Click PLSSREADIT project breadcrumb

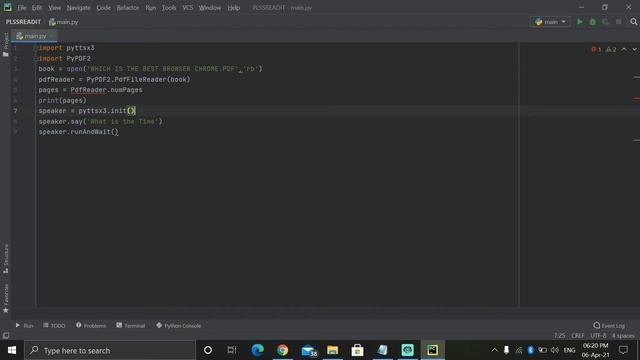23,22
